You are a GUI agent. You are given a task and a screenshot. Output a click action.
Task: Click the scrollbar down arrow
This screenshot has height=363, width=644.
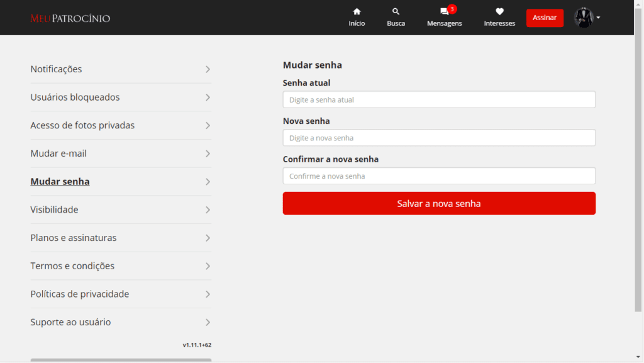coord(638,357)
